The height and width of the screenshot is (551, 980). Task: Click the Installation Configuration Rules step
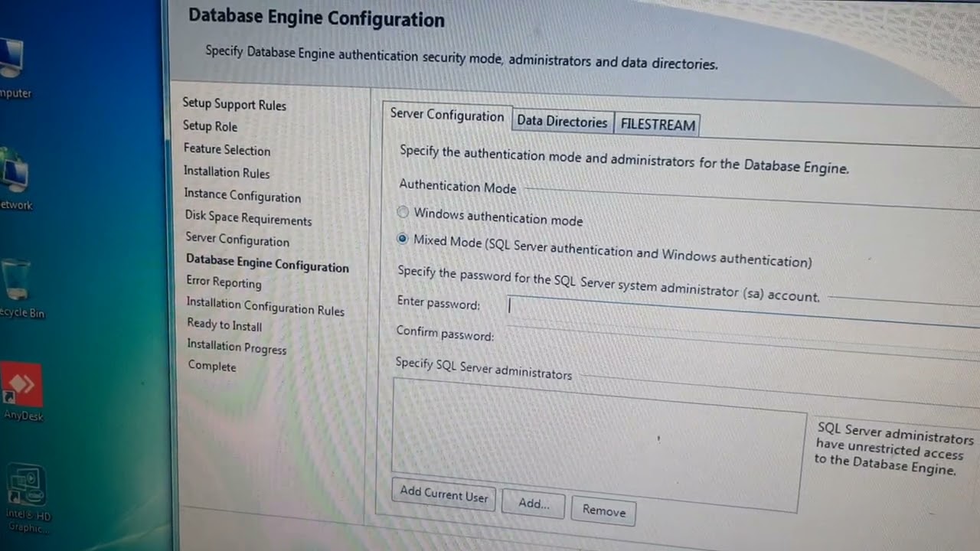tap(265, 306)
